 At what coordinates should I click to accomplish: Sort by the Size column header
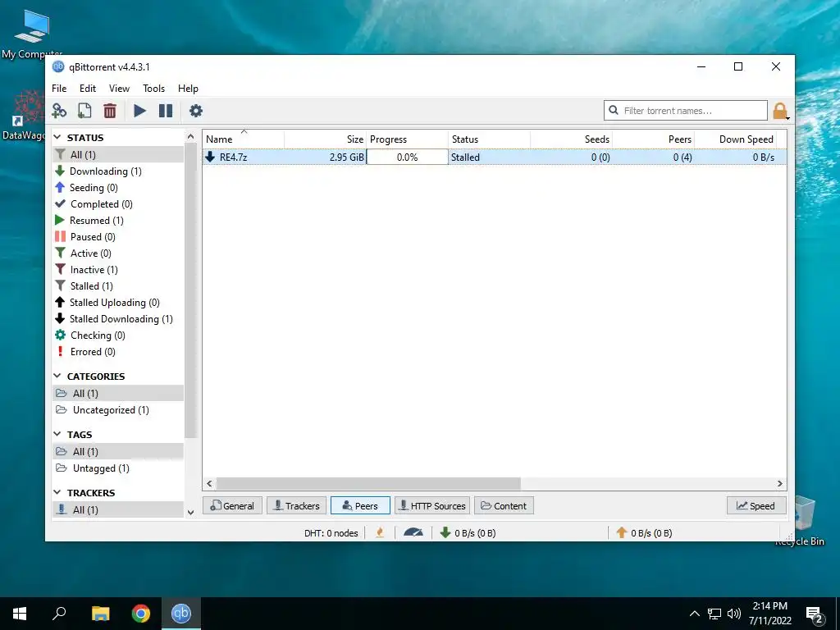tap(326, 139)
